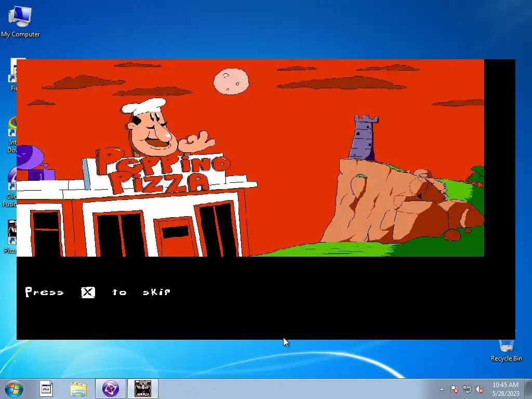Open the network status tray icon
Viewport: 532px width, 399px height.
[x=467, y=389]
